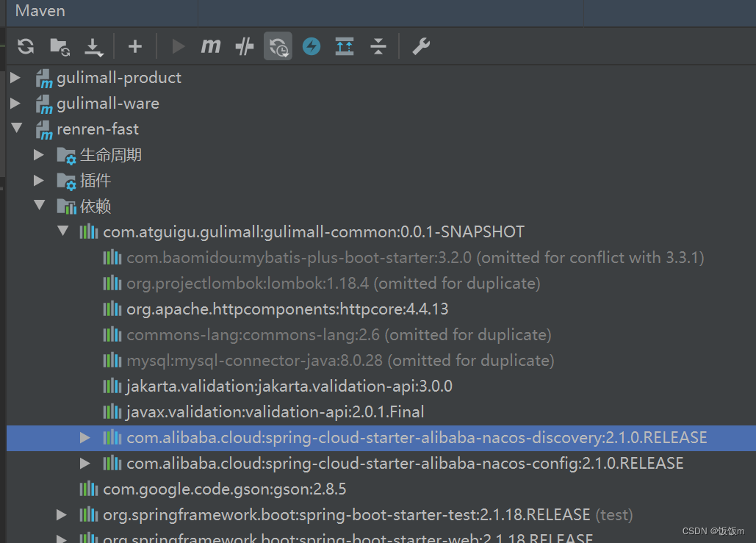Add Maven project with plus icon
Screen dimensions: 756x543
click(135, 46)
